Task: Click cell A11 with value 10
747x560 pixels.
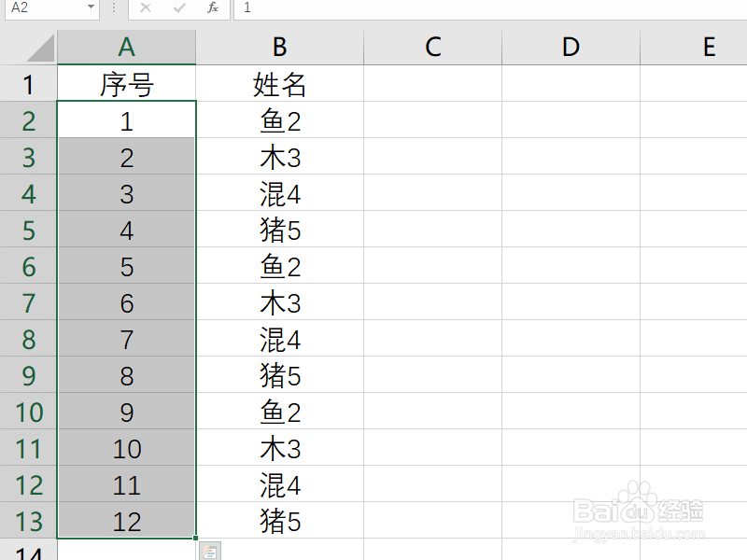Action: point(126,448)
